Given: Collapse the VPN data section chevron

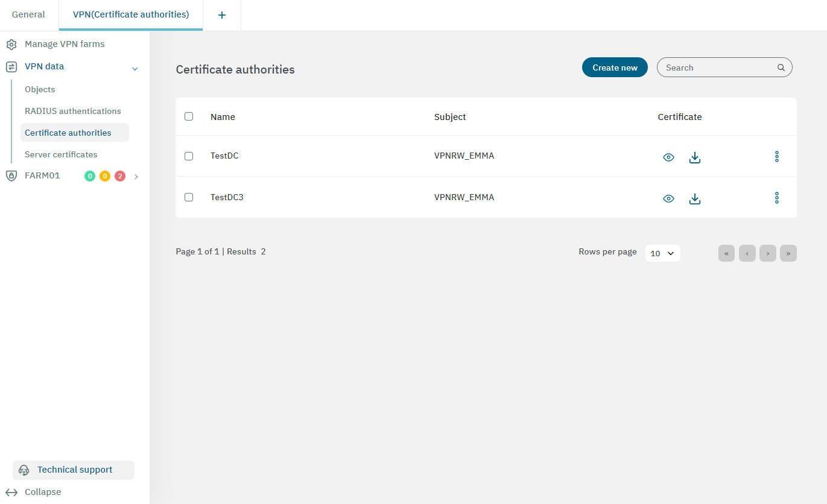Looking at the screenshot, I should tap(135, 69).
